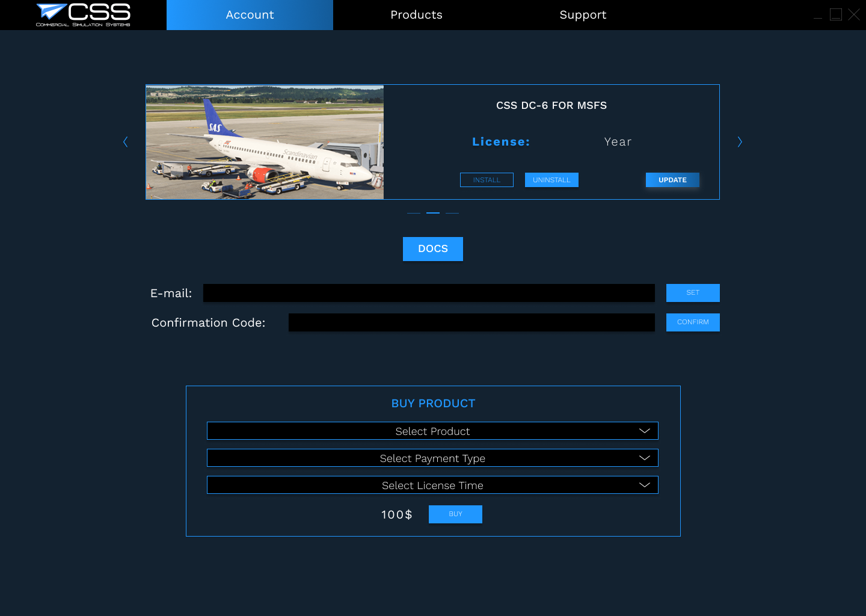
Task: Select first carousel page indicator
Action: pyautogui.click(x=414, y=213)
